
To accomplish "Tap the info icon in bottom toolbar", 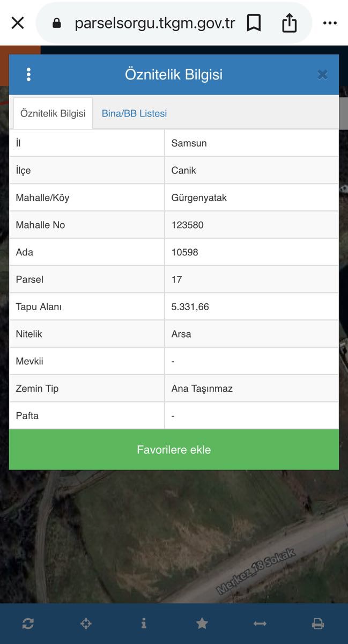I will click(x=144, y=623).
